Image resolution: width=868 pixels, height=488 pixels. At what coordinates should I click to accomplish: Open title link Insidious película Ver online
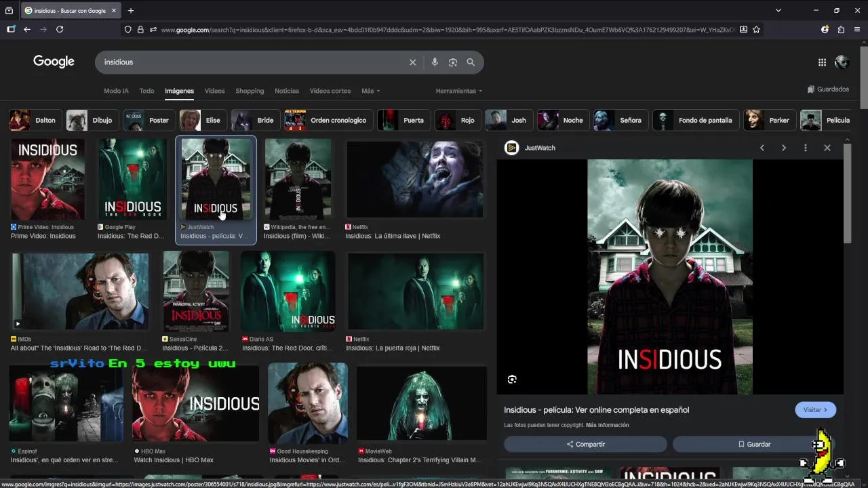596,410
